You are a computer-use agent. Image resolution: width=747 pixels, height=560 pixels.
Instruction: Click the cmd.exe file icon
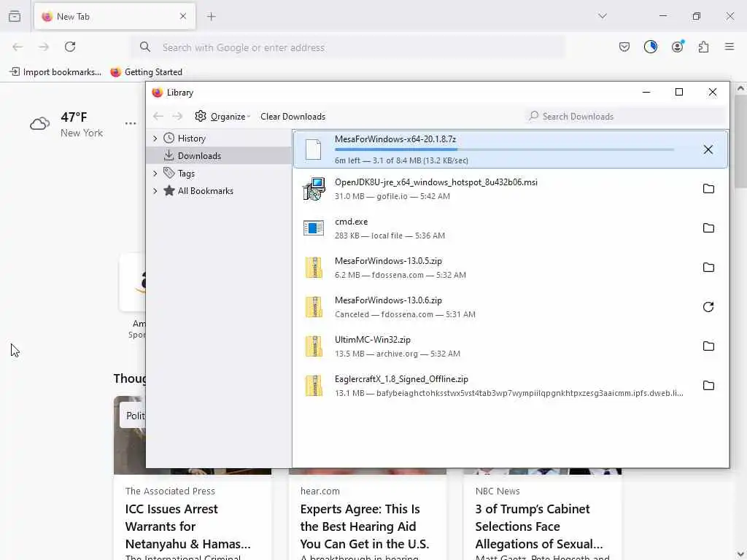314,228
